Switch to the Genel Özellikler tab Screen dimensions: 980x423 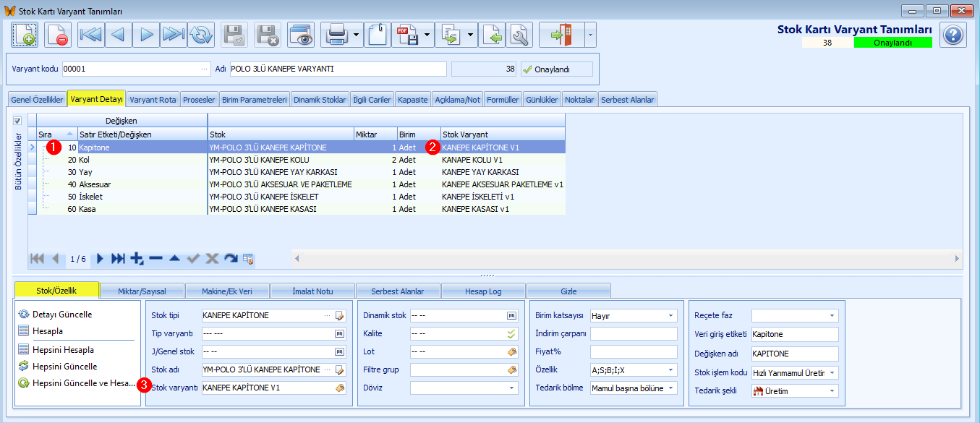(x=37, y=100)
